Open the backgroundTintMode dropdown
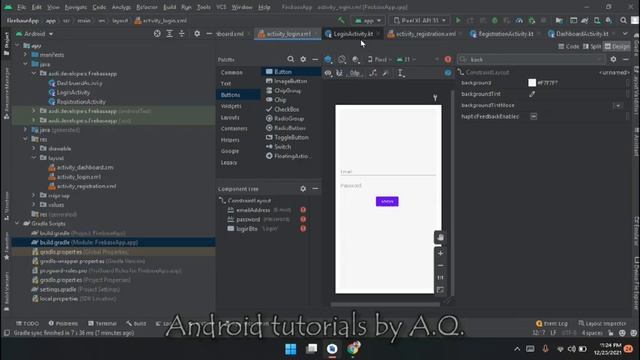Image resolution: width=640 pixels, height=360 pixels. click(x=618, y=105)
